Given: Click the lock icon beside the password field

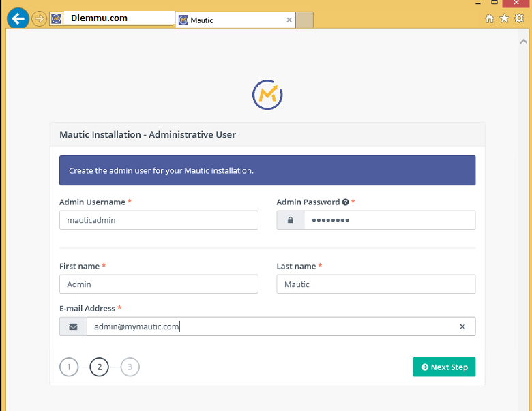Looking at the screenshot, I should [290, 220].
